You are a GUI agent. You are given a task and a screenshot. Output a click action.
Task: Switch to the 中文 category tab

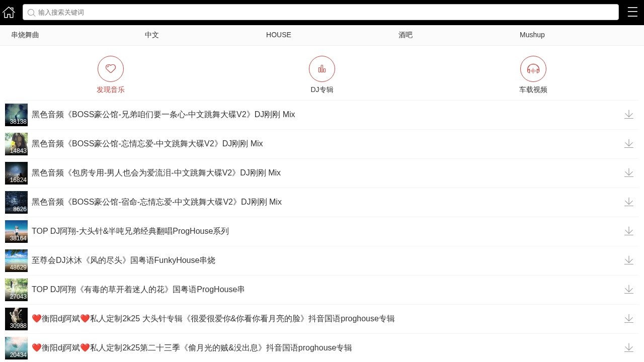pos(151,35)
